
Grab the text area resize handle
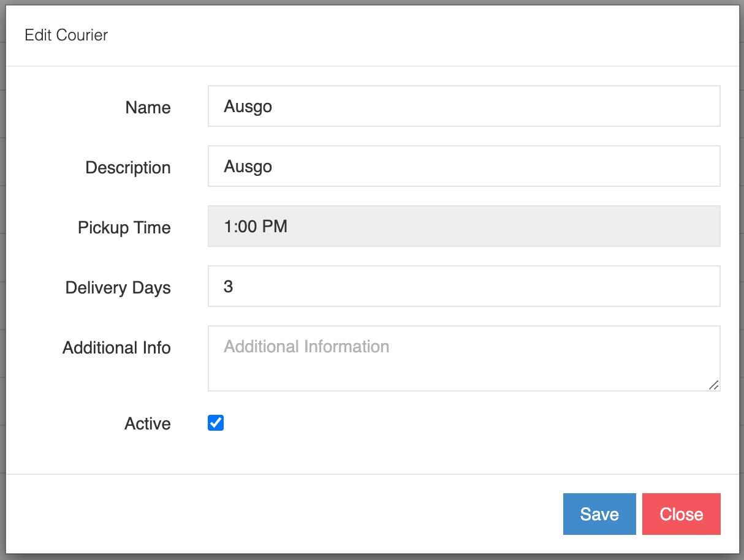714,385
